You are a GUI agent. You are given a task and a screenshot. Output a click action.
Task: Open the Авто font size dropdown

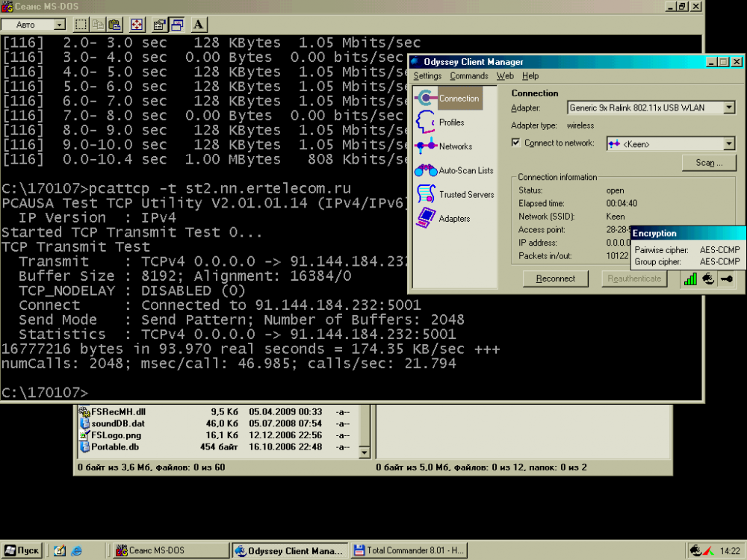coord(59,25)
